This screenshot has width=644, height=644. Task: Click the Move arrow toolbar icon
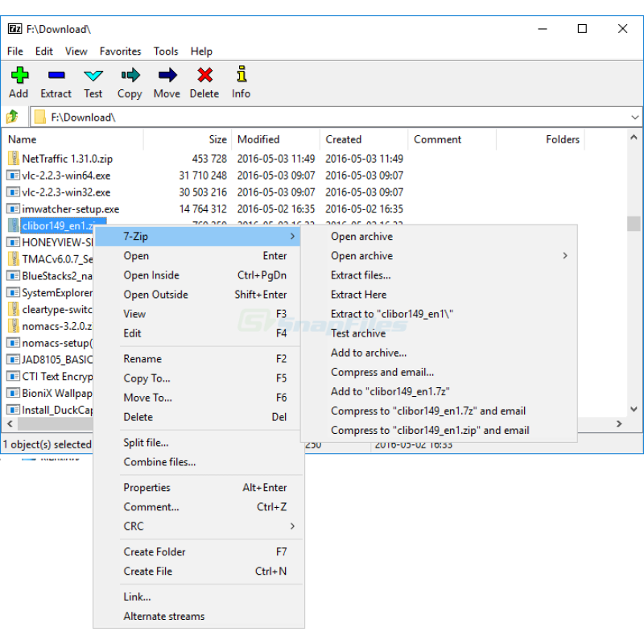pos(167,75)
